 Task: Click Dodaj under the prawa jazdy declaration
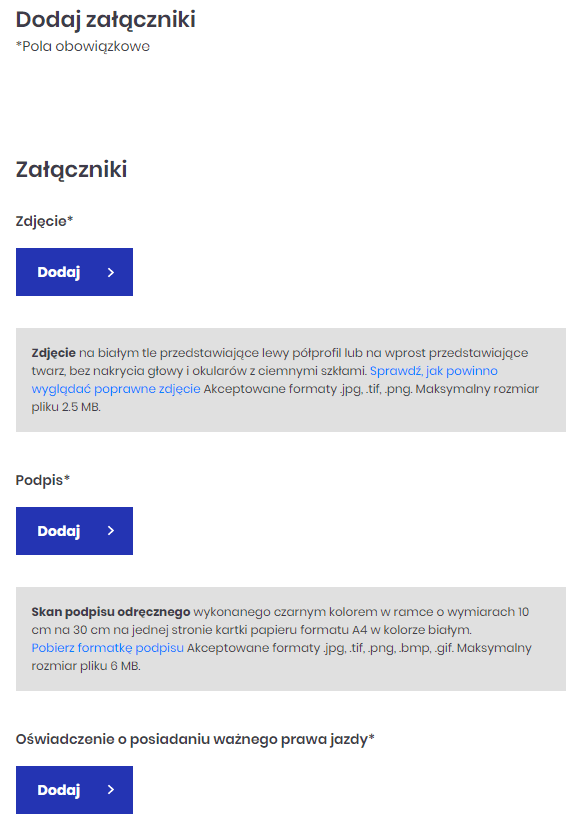coord(74,790)
